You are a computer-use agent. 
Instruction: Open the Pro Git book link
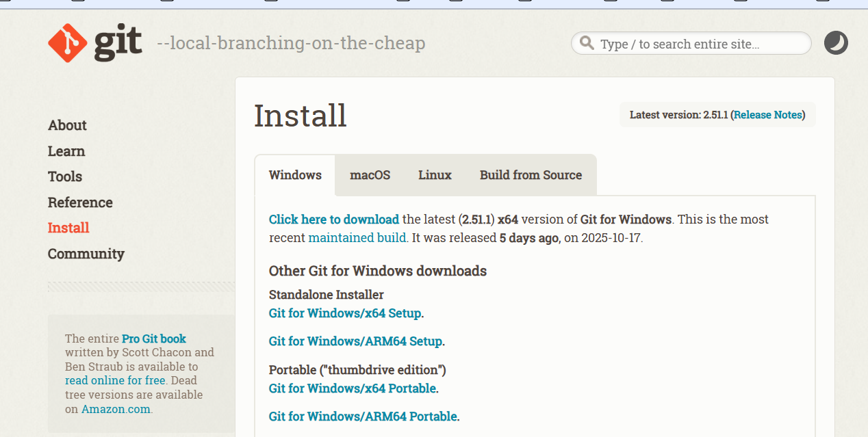154,339
